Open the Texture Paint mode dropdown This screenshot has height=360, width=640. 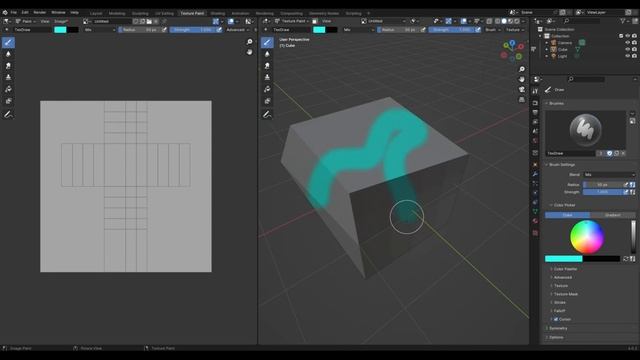292,21
